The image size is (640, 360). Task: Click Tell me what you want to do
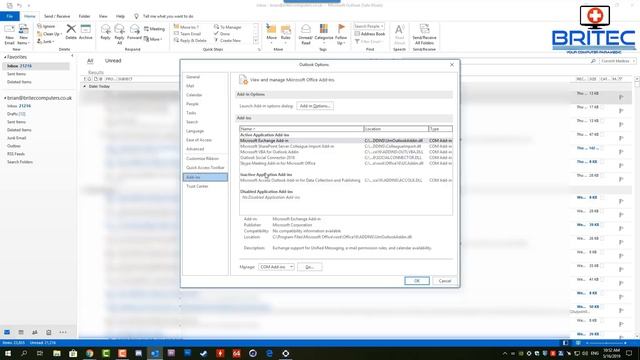tap(168, 16)
